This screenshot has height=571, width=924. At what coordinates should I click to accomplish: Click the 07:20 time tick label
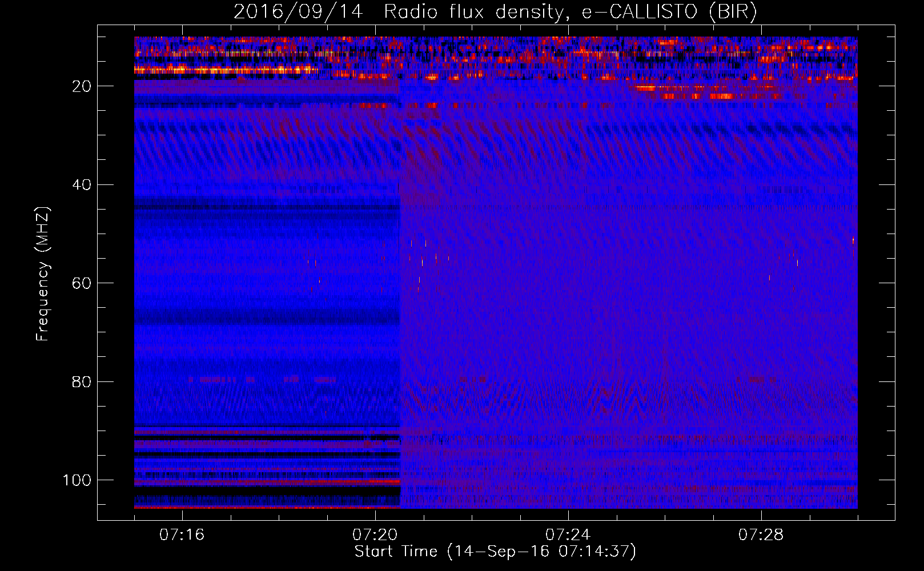[x=375, y=535]
